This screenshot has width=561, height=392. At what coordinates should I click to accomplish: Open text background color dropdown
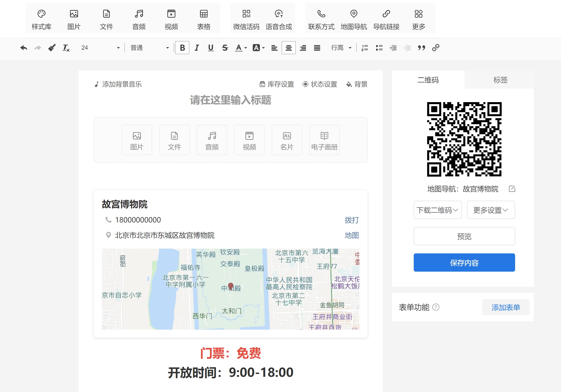coord(263,48)
